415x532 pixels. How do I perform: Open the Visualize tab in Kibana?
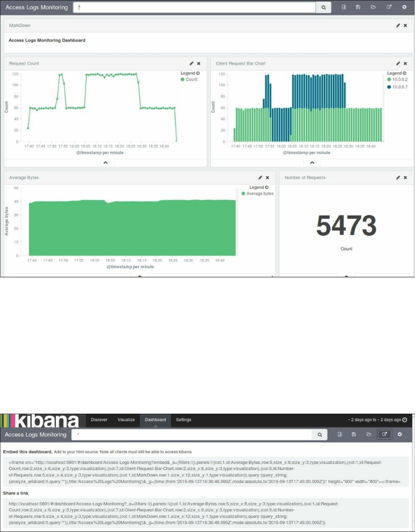pyautogui.click(x=126, y=420)
